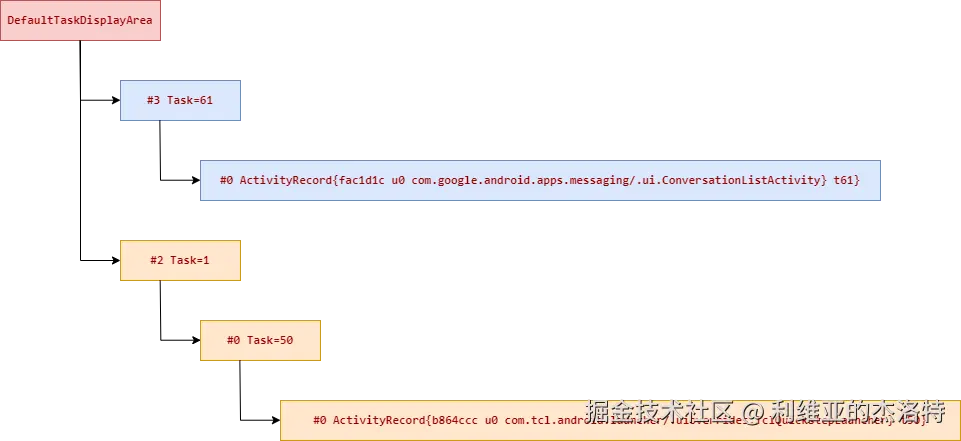This screenshot has width=961, height=441.
Task: Select the DefaultTaskDisplayArea root node
Action: [x=80, y=20]
